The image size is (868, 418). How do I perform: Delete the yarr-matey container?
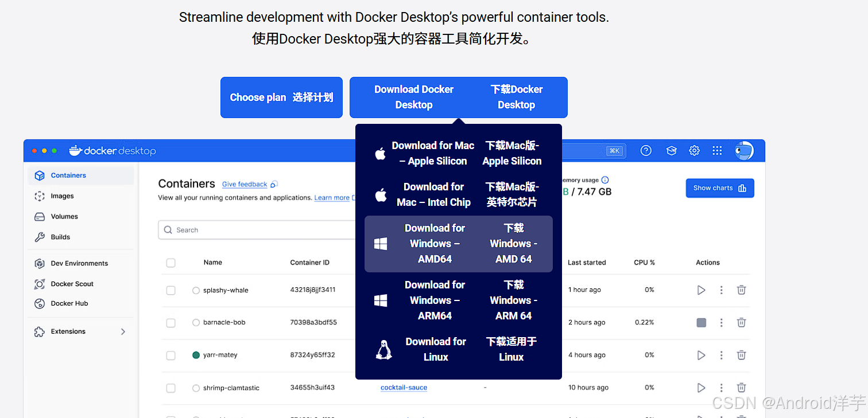[741, 356]
